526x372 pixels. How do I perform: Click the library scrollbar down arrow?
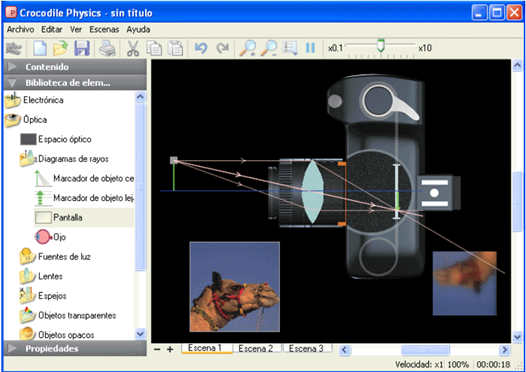coord(140,334)
